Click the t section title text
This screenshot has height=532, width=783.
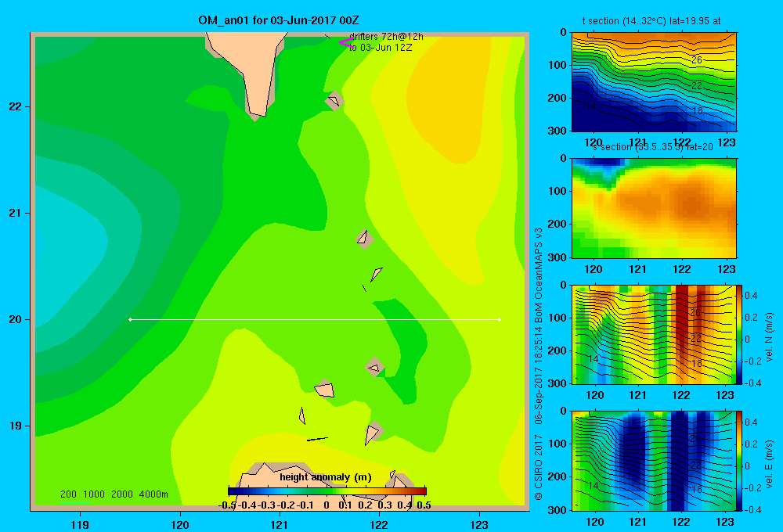click(651, 21)
